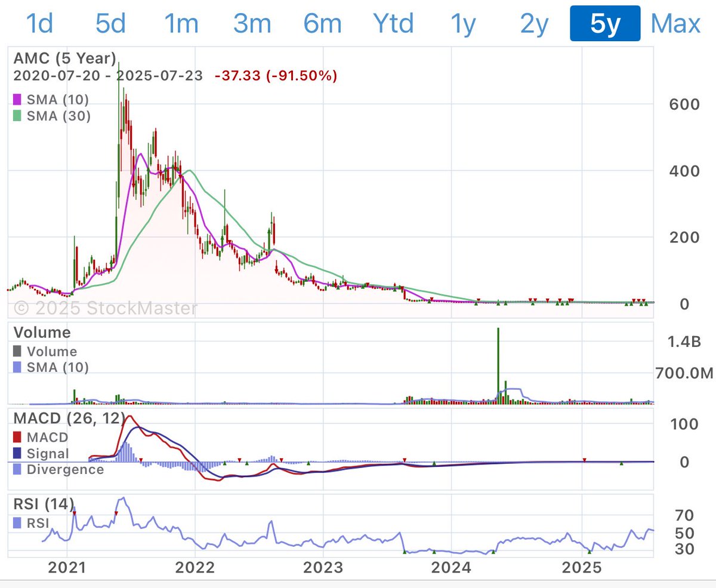Click the 200 price axis label

point(683,237)
